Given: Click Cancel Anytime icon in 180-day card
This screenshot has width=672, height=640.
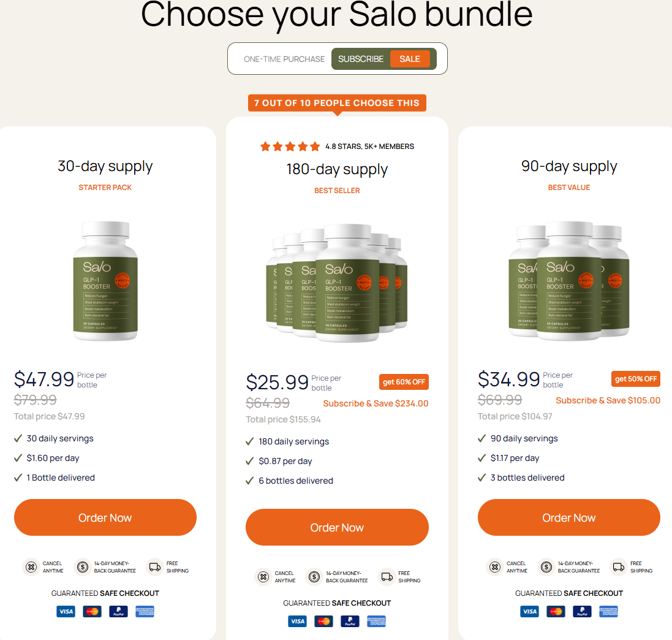Looking at the screenshot, I should [263, 576].
